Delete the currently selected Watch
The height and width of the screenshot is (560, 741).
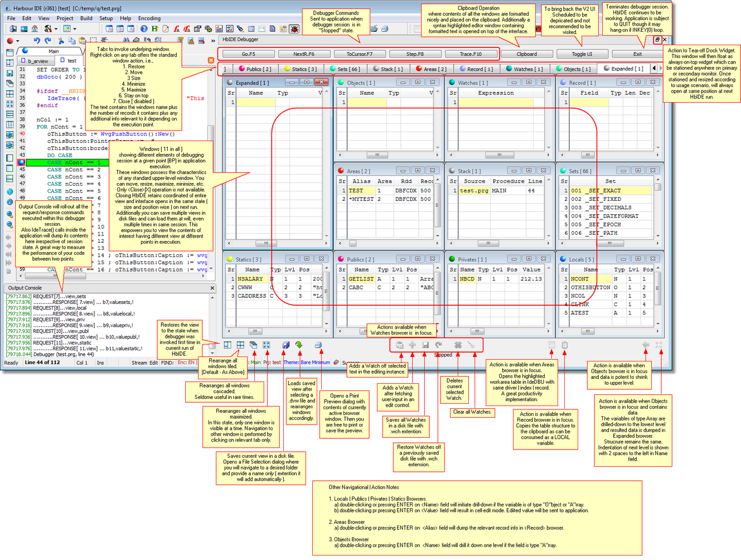pos(458,345)
